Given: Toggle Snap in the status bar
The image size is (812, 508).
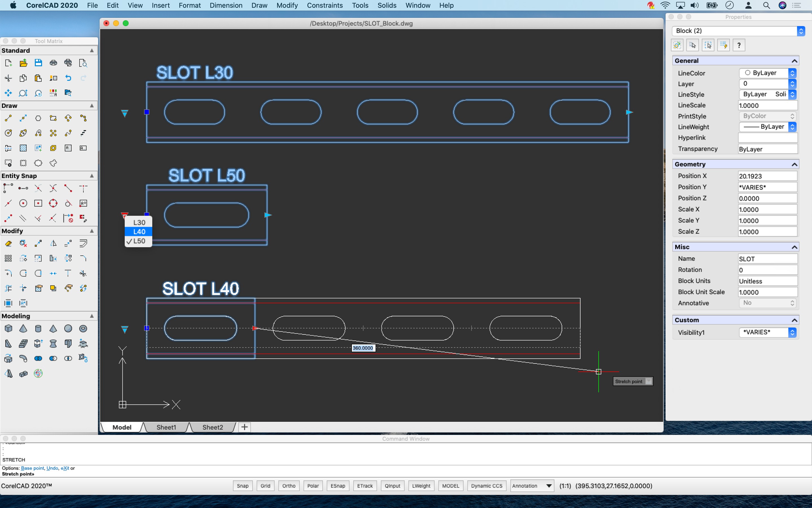Looking at the screenshot, I should 242,486.
